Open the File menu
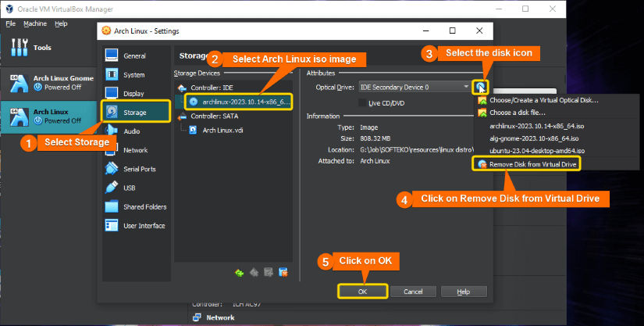 coord(11,23)
